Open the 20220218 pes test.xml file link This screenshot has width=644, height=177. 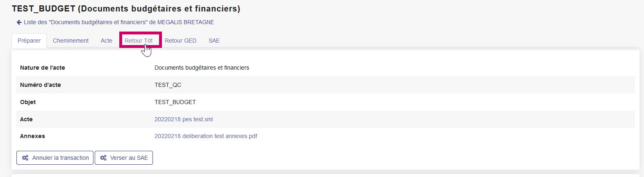[x=184, y=119]
